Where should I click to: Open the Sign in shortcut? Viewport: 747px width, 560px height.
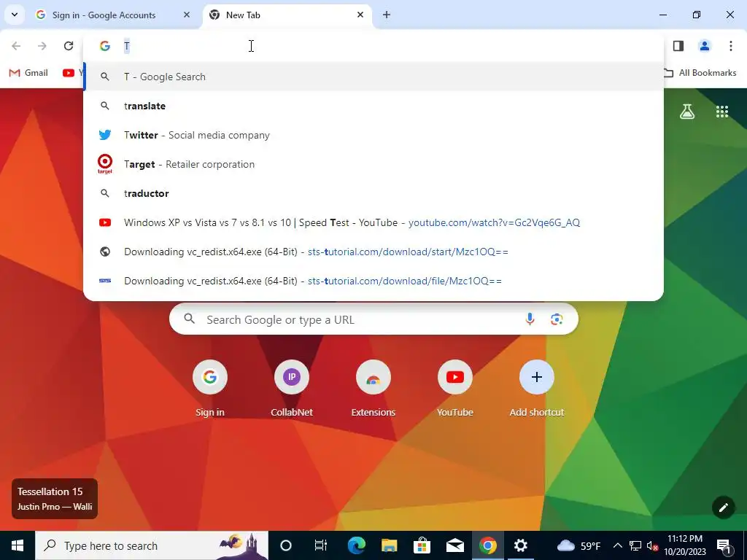[209, 389]
